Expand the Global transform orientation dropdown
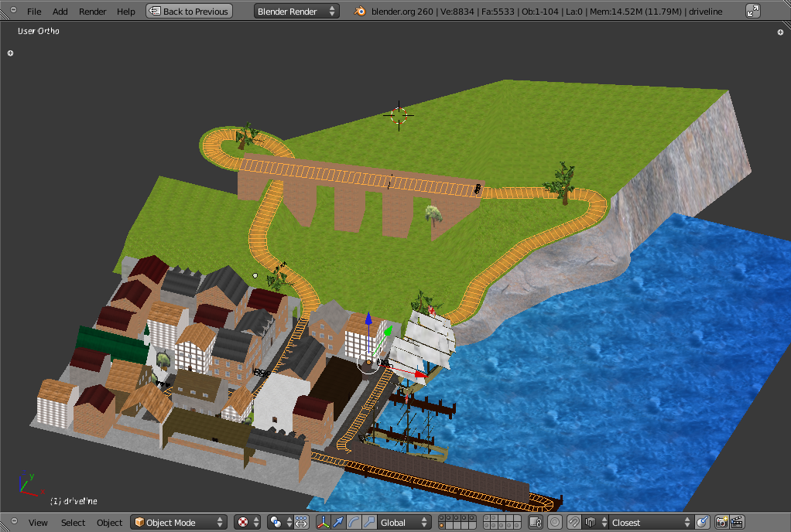 (403, 523)
